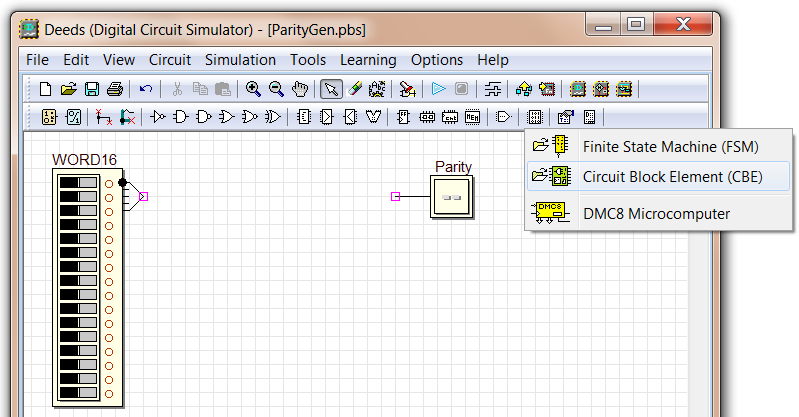
Task: Open the Circuit menu
Action: coord(170,60)
